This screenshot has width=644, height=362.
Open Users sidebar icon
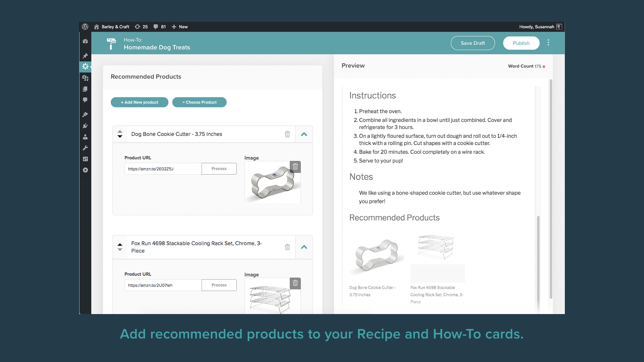tap(85, 137)
